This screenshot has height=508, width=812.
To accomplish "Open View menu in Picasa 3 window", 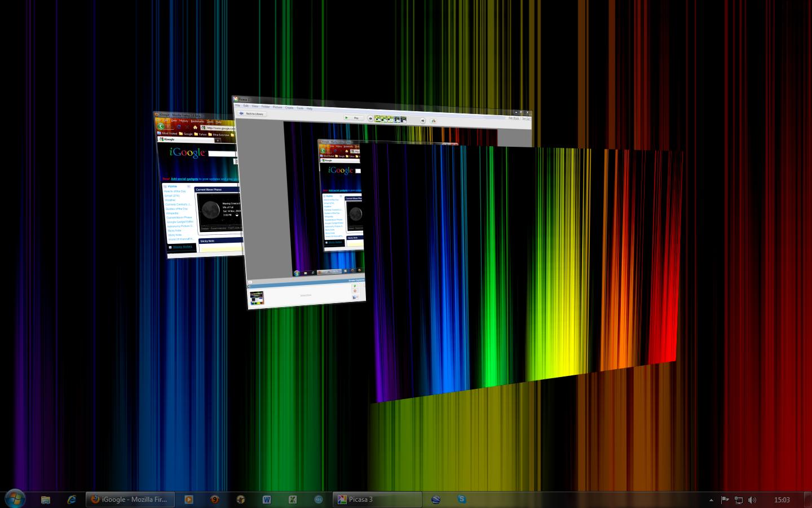I will 255,106.
